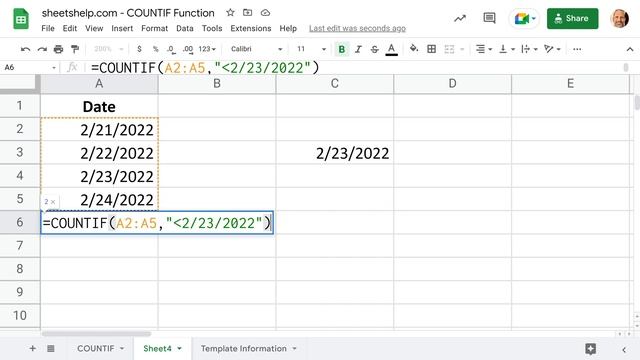Open the Explore panel
This screenshot has width=640, height=360.
[590, 349]
